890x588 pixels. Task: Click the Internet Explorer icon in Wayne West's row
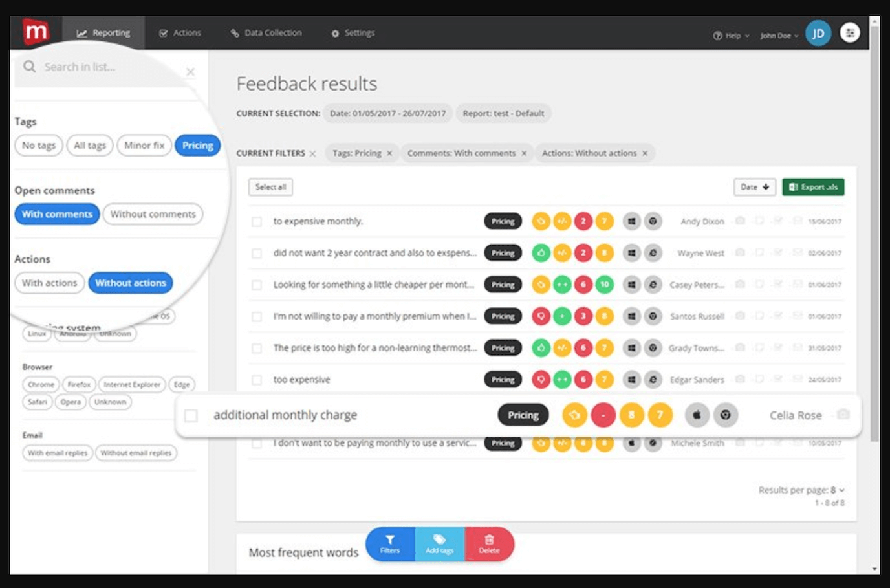click(x=653, y=253)
